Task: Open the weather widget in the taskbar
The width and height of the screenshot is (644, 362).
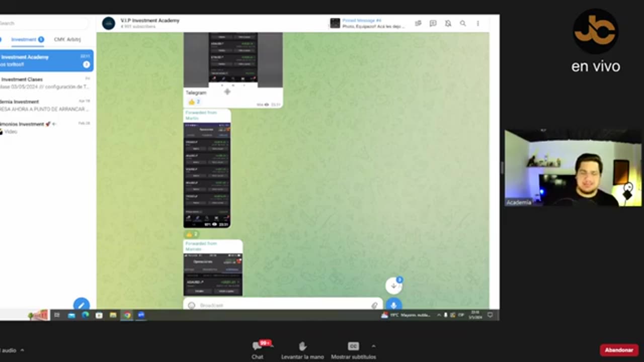Action: 406,315
